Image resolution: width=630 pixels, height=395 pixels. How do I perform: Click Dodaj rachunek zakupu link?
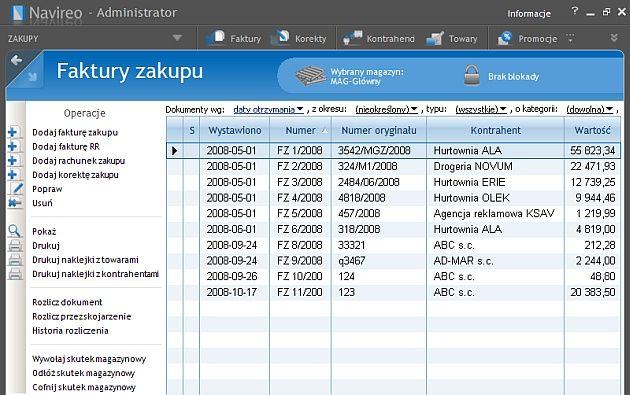point(79,161)
